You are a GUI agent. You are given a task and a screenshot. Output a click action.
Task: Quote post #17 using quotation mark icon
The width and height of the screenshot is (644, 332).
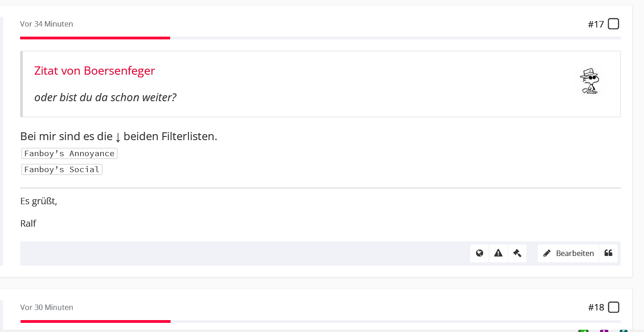point(608,253)
